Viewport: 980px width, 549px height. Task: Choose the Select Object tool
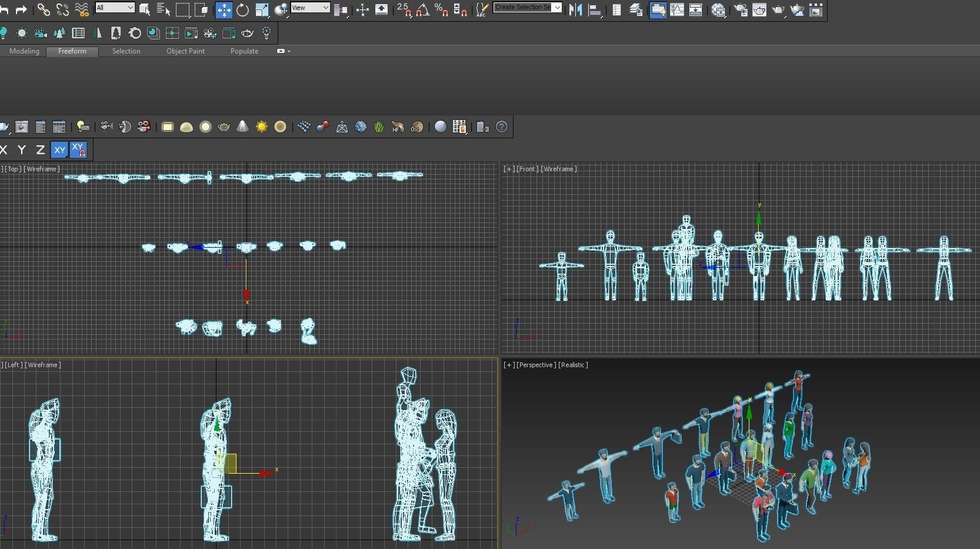(145, 9)
